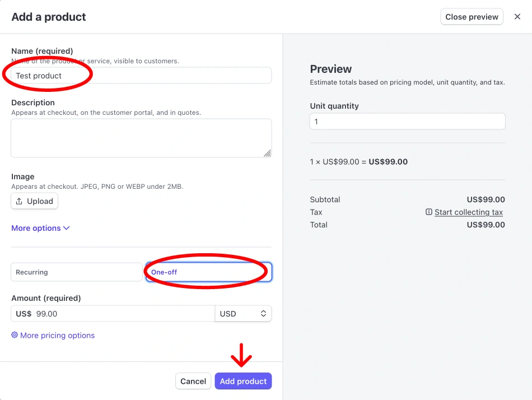The width and height of the screenshot is (532, 400).
Task: Select the One-off pricing option
Action: 208,272
